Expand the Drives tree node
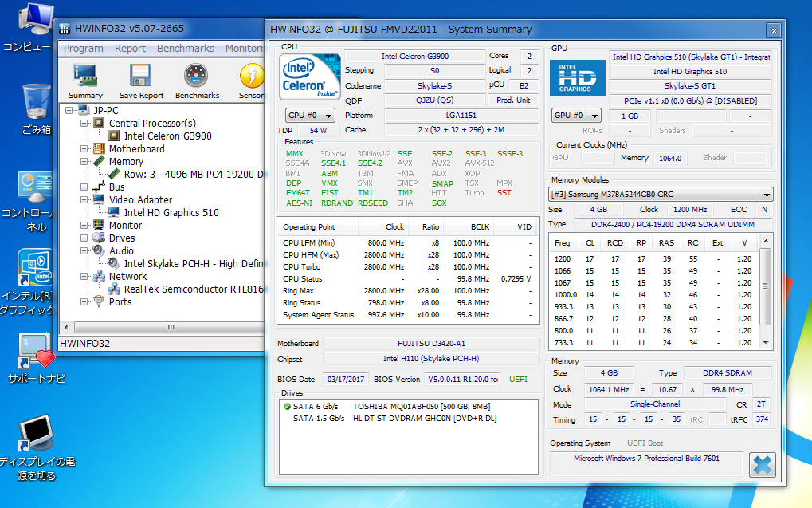The image size is (812, 508). tap(84, 238)
